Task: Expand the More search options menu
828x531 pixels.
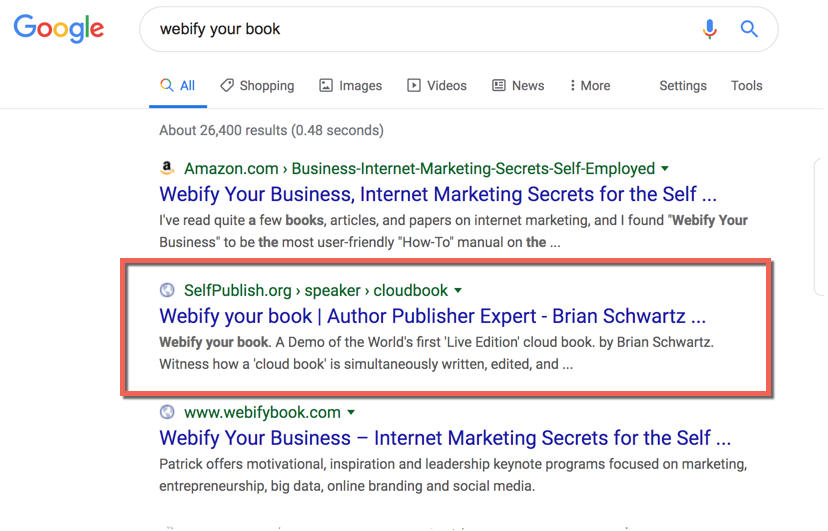Action: [590, 86]
